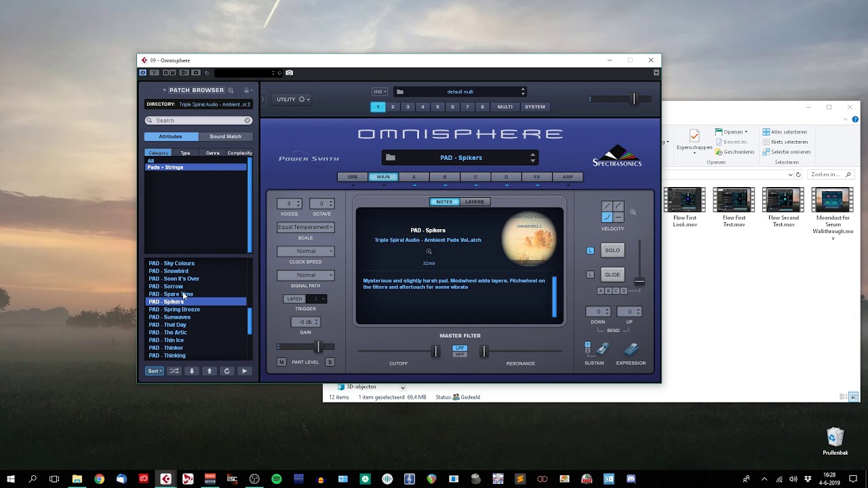Click the Genre attribute column header
Screen dimensions: 868x488
click(212, 152)
